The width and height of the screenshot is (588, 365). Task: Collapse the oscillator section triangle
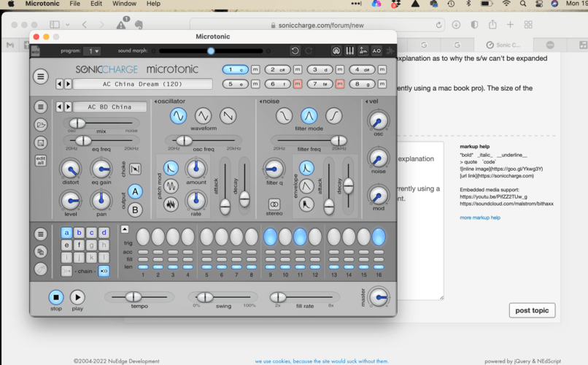pyautogui.click(x=155, y=101)
